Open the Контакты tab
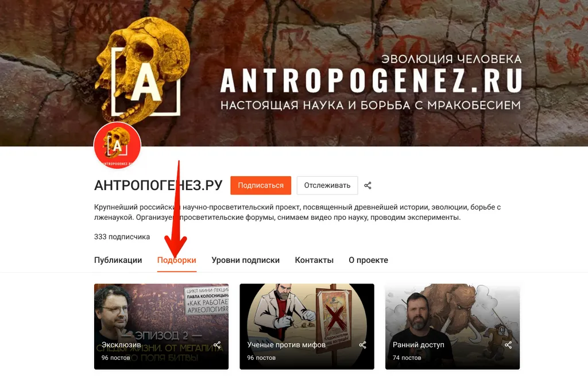The height and width of the screenshot is (376, 588). [x=314, y=260]
